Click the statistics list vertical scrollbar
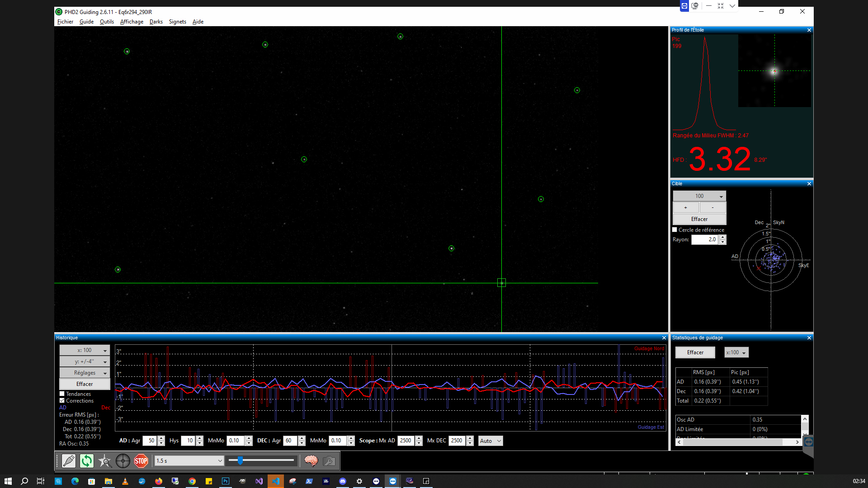 pos(805,427)
